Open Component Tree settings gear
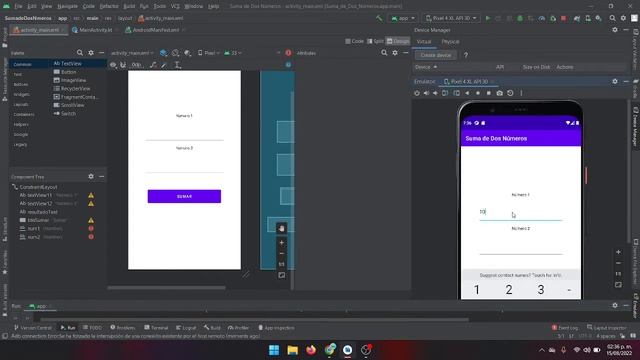The image size is (640, 360). (91, 176)
